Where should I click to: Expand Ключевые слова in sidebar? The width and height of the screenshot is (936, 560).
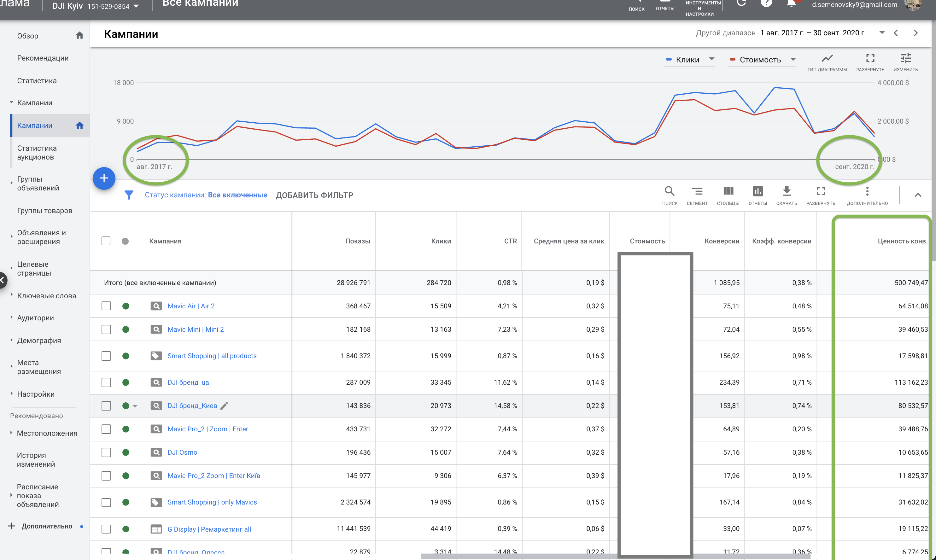point(11,295)
